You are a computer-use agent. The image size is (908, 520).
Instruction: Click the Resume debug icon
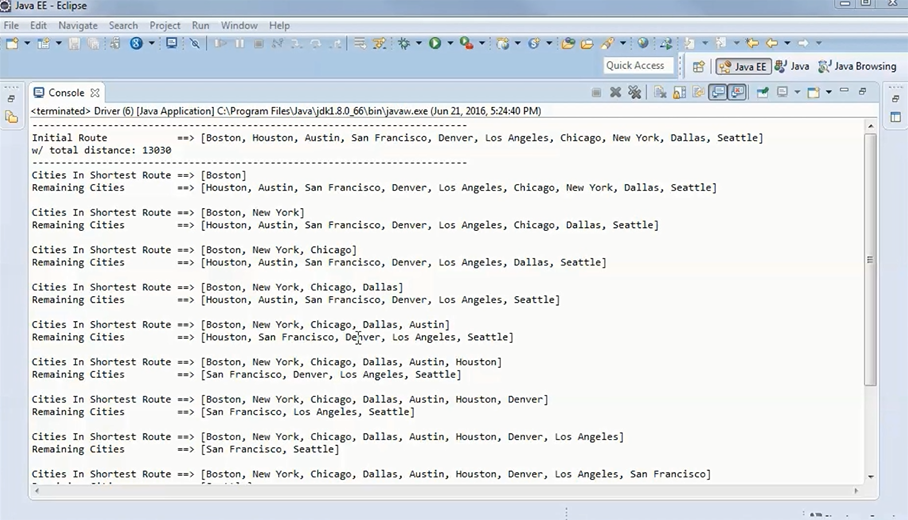coord(221,43)
